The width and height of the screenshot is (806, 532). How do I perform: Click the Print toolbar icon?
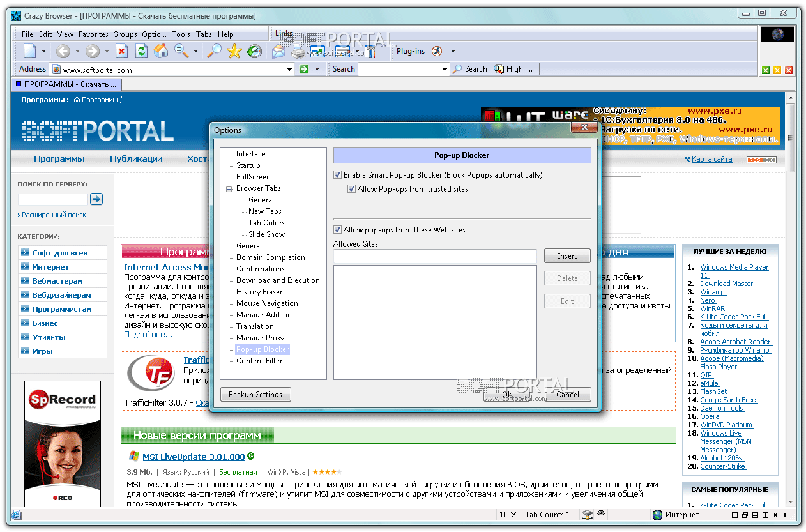click(298, 51)
